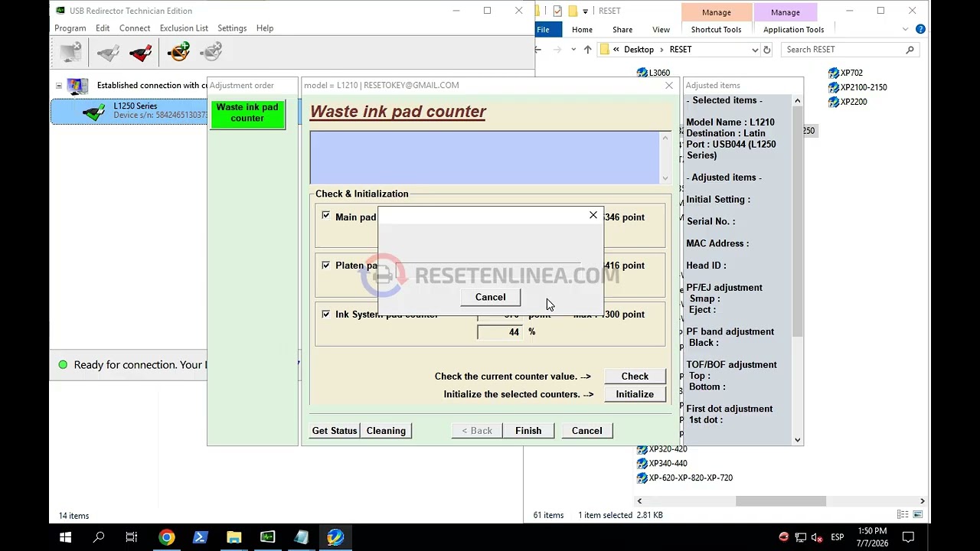
Task: Click the taskbar search magnifier icon
Action: pos(99,537)
